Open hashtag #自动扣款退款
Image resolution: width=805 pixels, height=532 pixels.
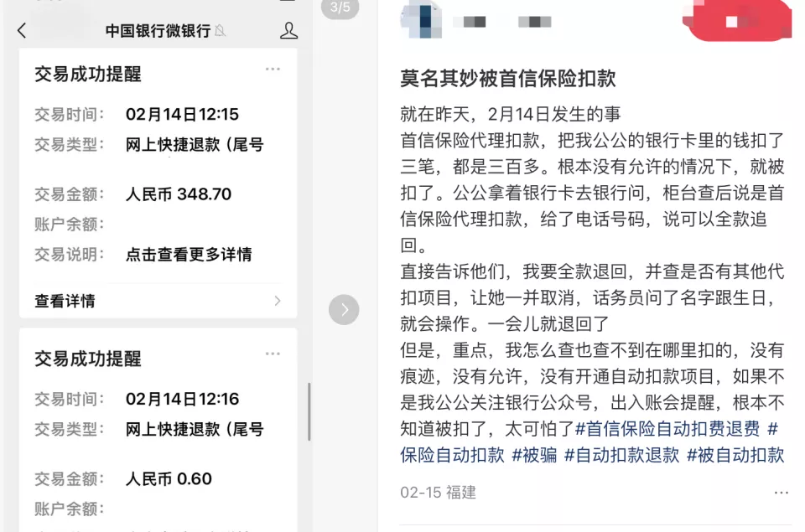[x=621, y=455]
